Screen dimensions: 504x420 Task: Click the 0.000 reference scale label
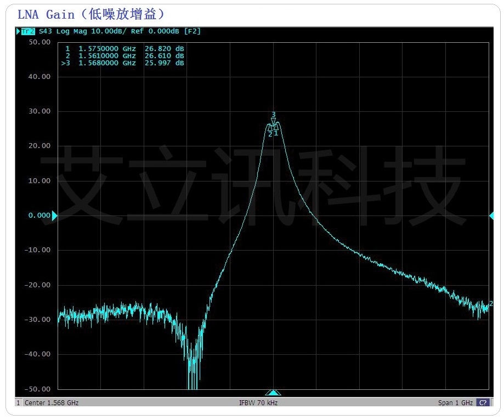[39, 215]
